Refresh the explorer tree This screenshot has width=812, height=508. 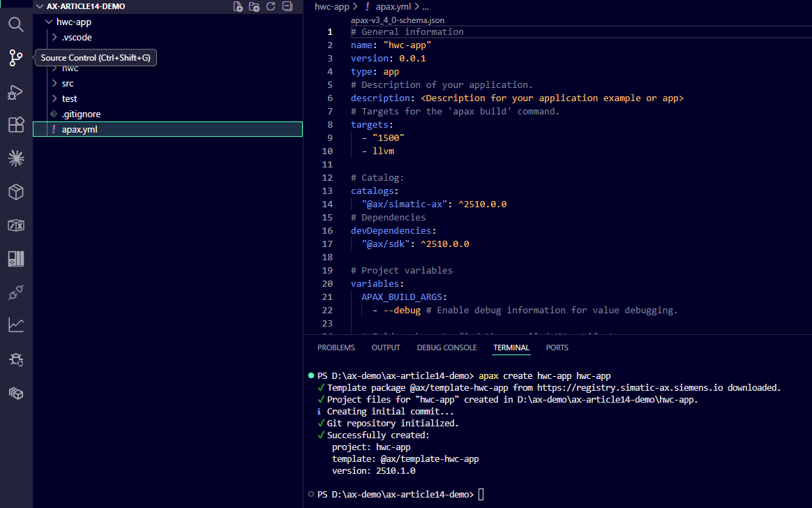pos(271,7)
